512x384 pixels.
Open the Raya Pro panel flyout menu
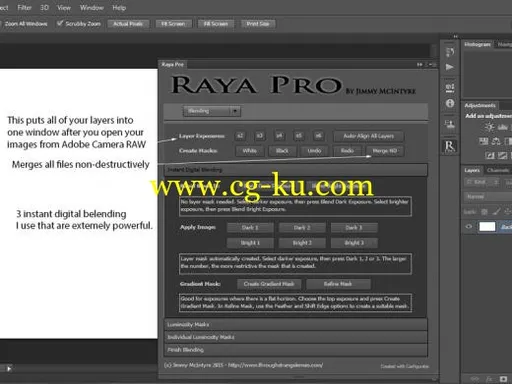click(432, 64)
